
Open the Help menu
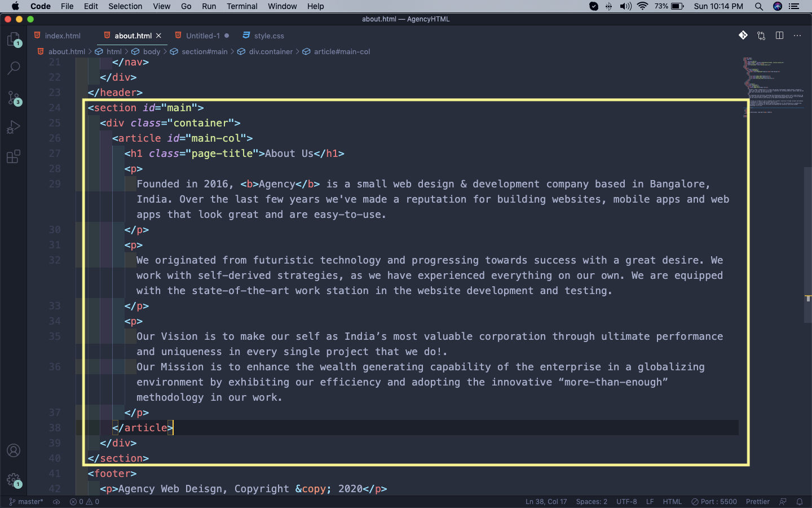(x=316, y=6)
